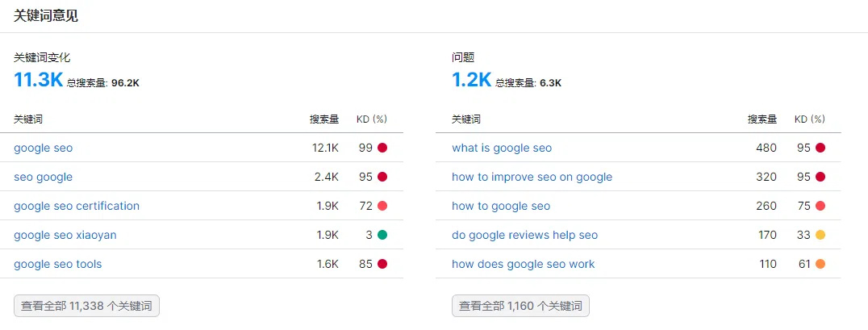Click 查看全部 11,338 个关键词 button
Viewport: 868px width, 330px height.
tap(86, 306)
